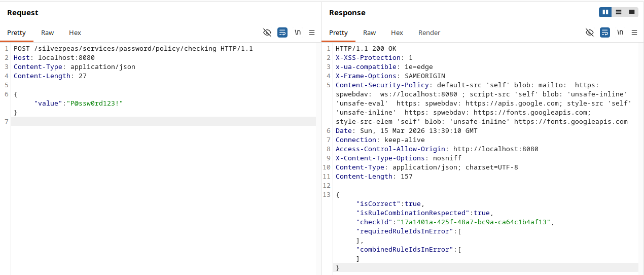
Task: Open Render tab in Response
Action: click(x=429, y=32)
